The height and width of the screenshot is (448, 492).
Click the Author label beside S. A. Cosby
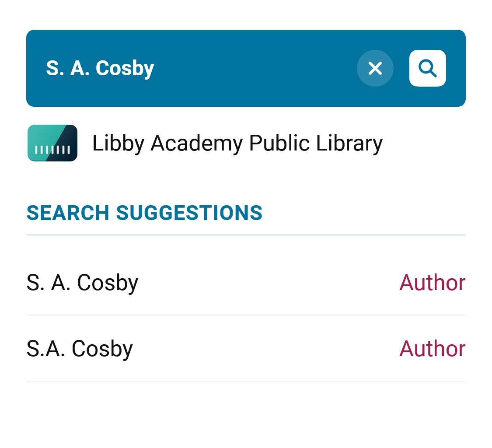pos(432,283)
